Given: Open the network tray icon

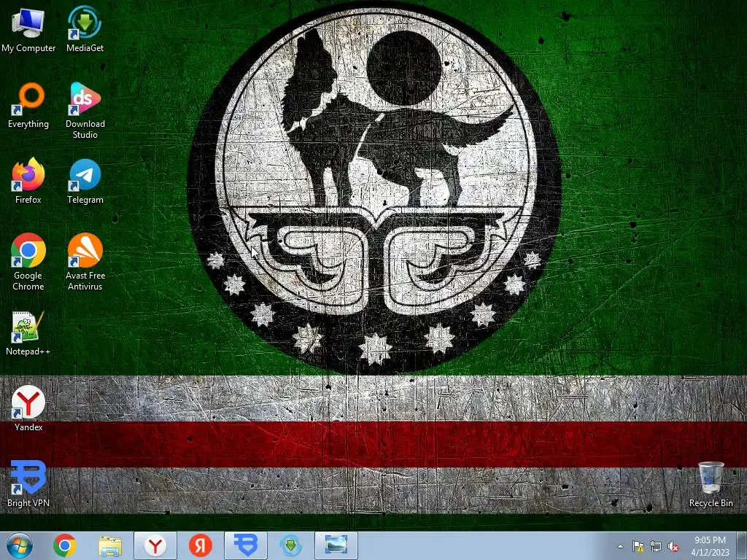Looking at the screenshot, I should click(656, 547).
